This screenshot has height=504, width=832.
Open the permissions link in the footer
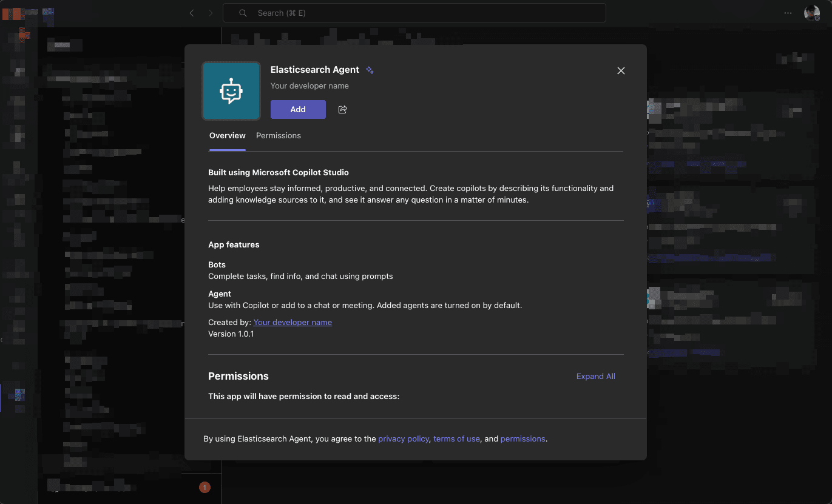523,439
